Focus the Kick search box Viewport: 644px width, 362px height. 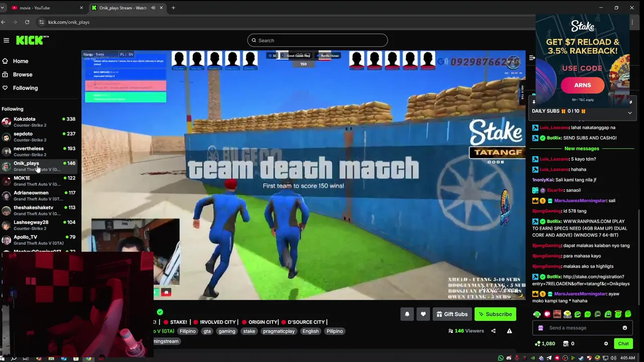(317, 40)
